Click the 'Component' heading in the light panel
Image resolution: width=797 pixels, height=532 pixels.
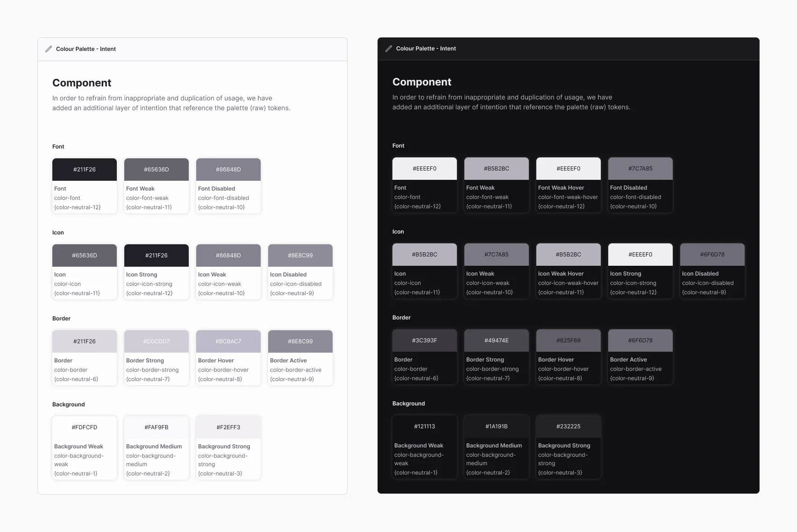[82, 83]
